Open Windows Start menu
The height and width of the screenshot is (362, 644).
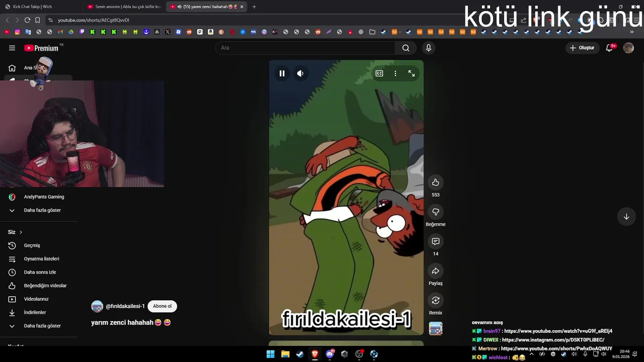coord(270,354)
